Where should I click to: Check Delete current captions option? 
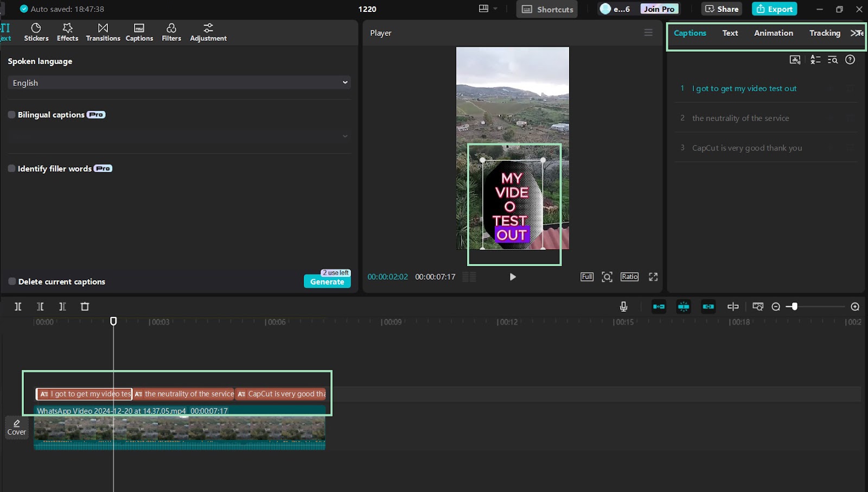[x=12, y=281]
